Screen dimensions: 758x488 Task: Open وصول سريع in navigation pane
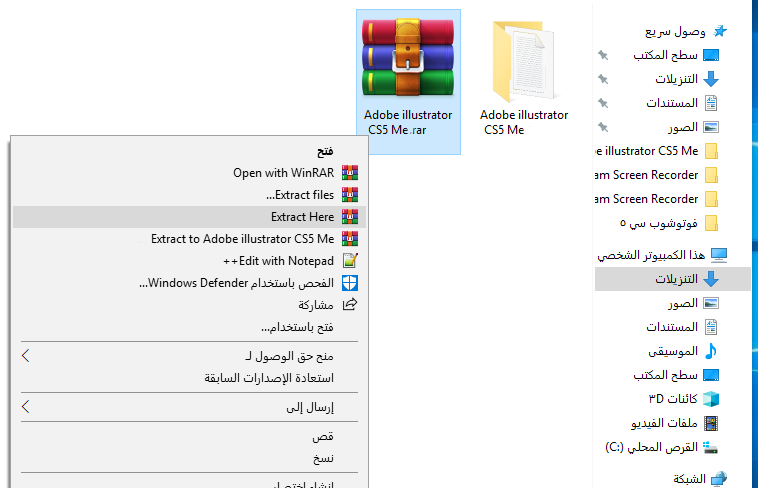(x=675, y=32)
